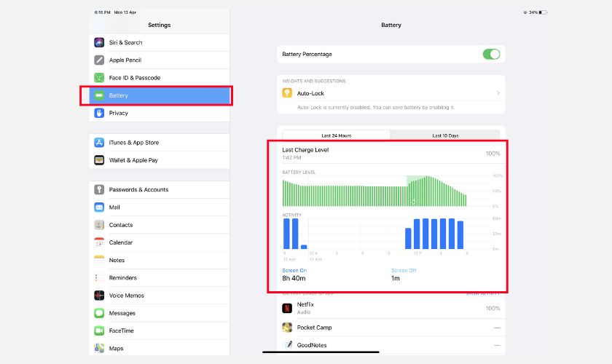Open iTunes & App Store icon
Viewport: 612px width, 364px height.
(x=99, y=143)
